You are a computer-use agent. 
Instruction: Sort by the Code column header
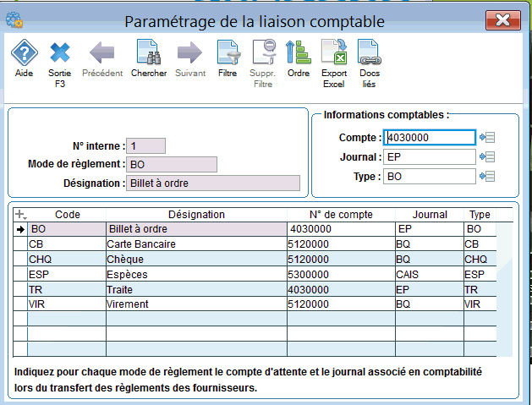coord(67,215)
